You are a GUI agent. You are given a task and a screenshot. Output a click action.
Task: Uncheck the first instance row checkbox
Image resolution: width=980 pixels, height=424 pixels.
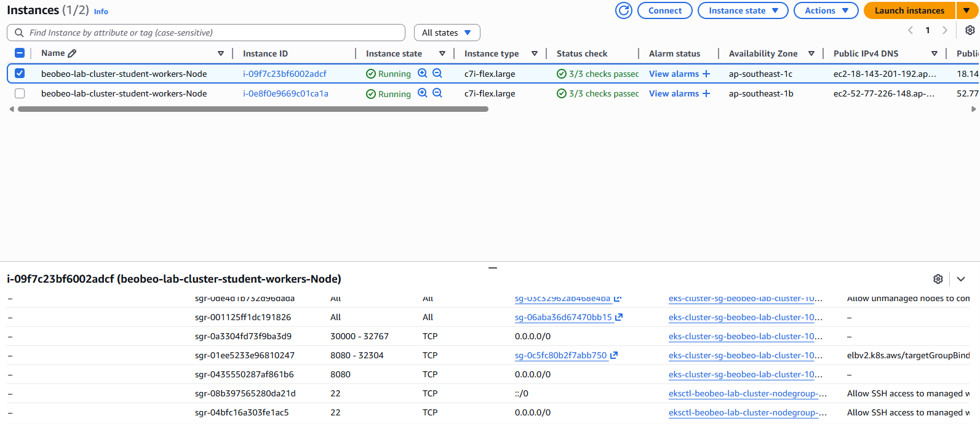[20, 74]
